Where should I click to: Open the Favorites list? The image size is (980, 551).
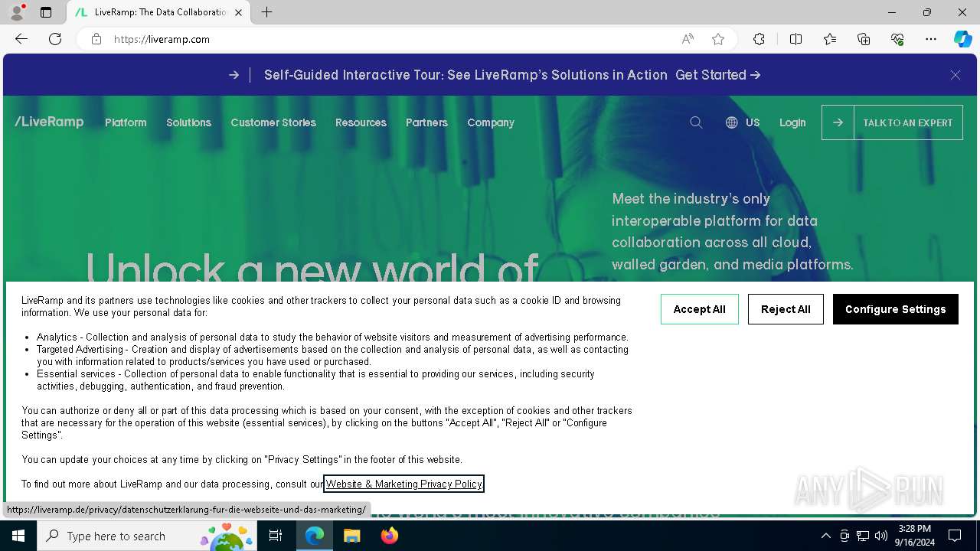click(x=830, y=39)
